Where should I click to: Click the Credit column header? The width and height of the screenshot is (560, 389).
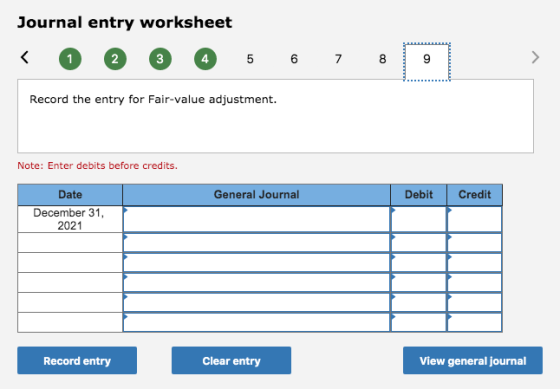coord(474,195)
